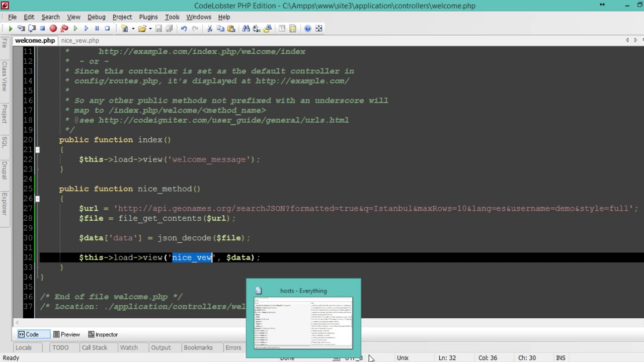Click the blue outlined Run arrow
The width and height of the screenshot is (644, 362).
pyautogui.click(x=86, y=29)
